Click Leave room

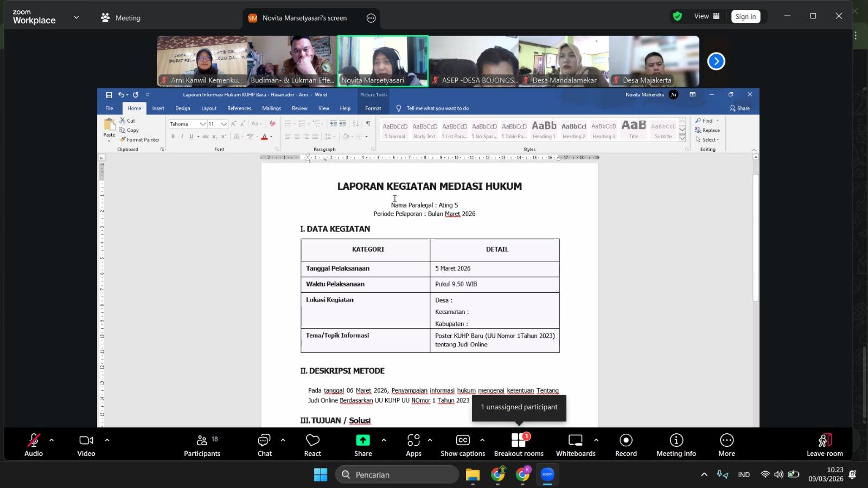coord(825,445)
